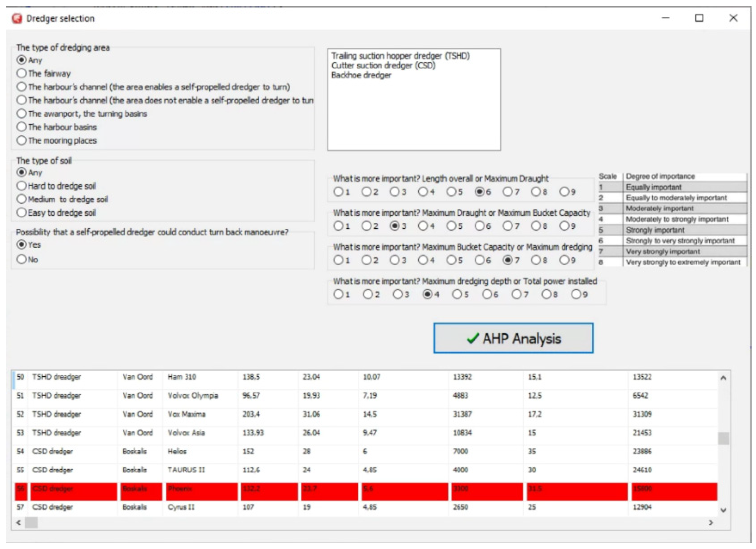Screen dimensions: 756x549
Task: Minimize the Dredger selection window
Action: pos(666,18)
